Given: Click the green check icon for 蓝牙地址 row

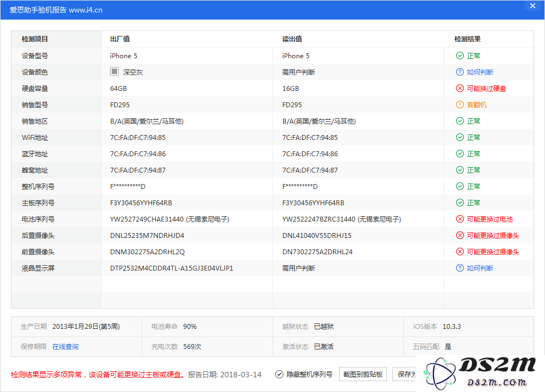Looking at the screenshot, I should click(459, 154).
